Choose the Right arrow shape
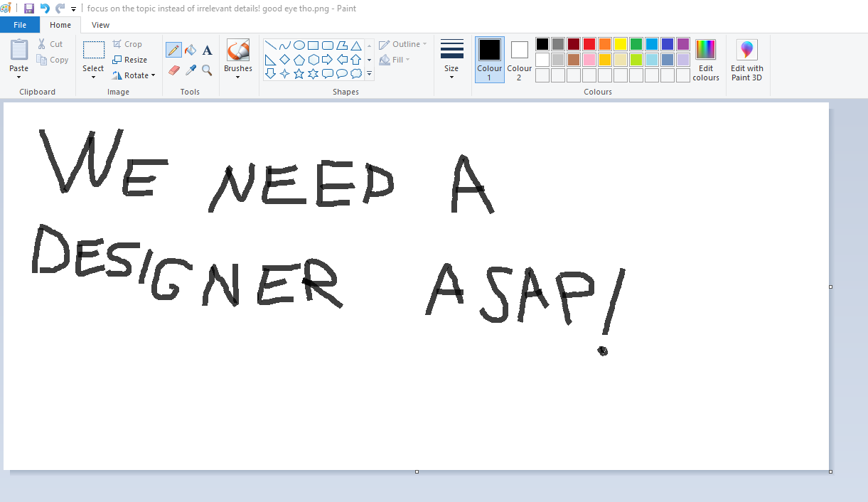Viewport: 868px width, 502px height. pos(328,60)
